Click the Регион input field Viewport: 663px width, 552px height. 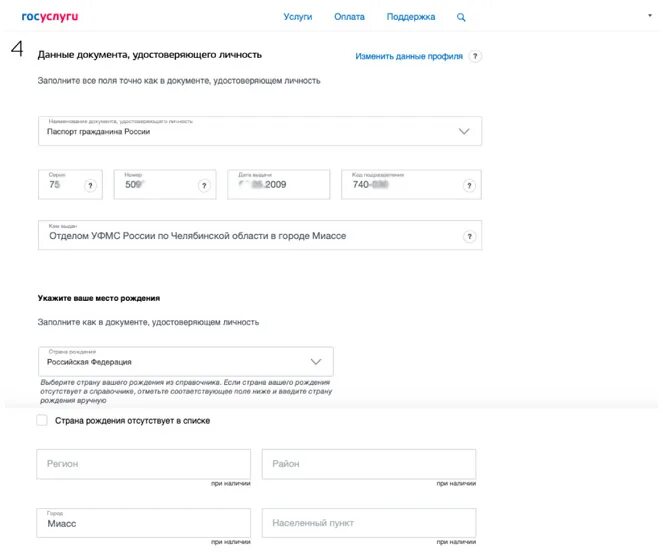143,464
